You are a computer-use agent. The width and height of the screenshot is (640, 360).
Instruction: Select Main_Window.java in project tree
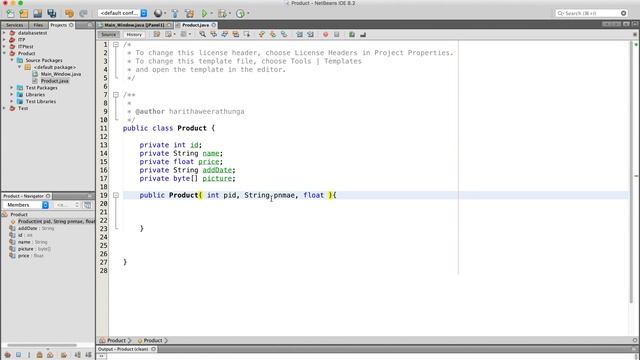[x=61, y=74]
